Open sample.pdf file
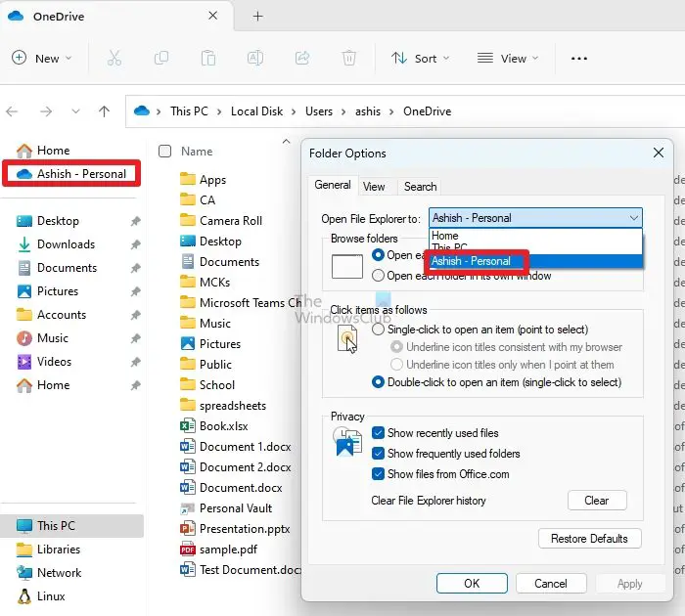685x616 pixels. pos(218,550)
